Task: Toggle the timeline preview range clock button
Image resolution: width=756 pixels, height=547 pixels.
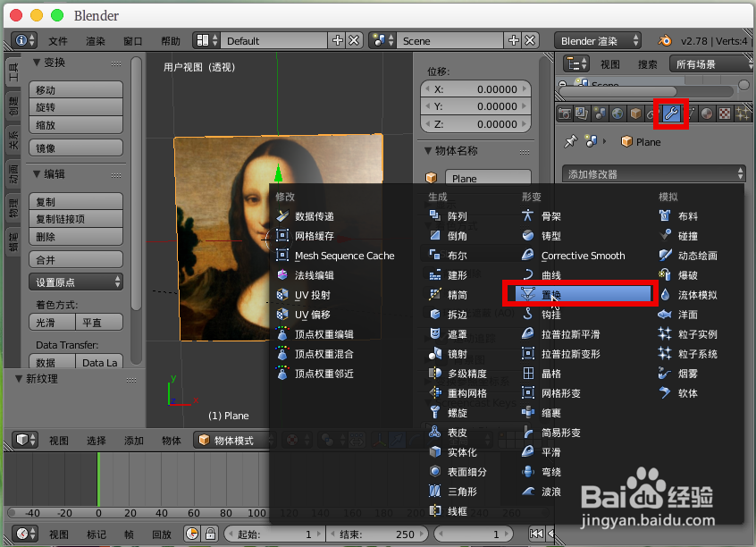Action: coord(192,534)
